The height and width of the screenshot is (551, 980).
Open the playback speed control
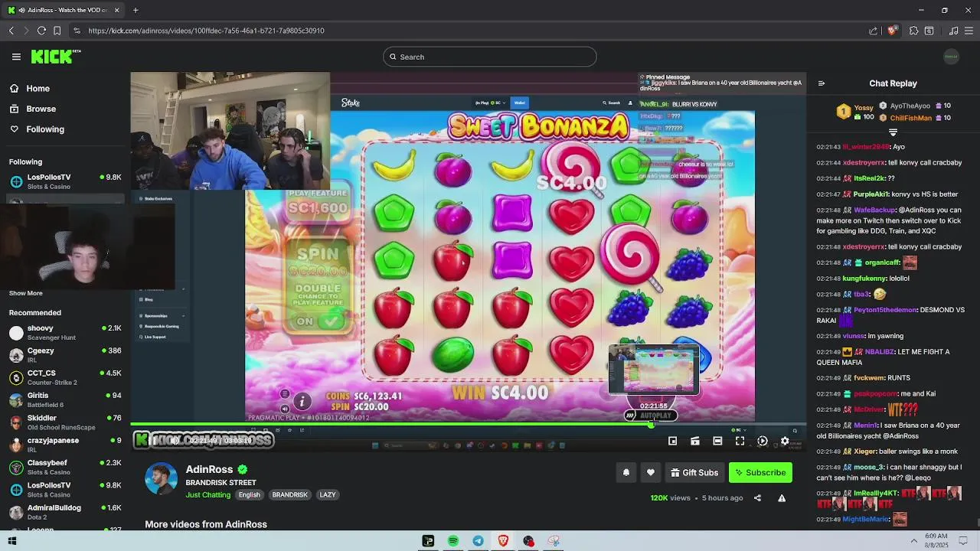tap(763, 441)
